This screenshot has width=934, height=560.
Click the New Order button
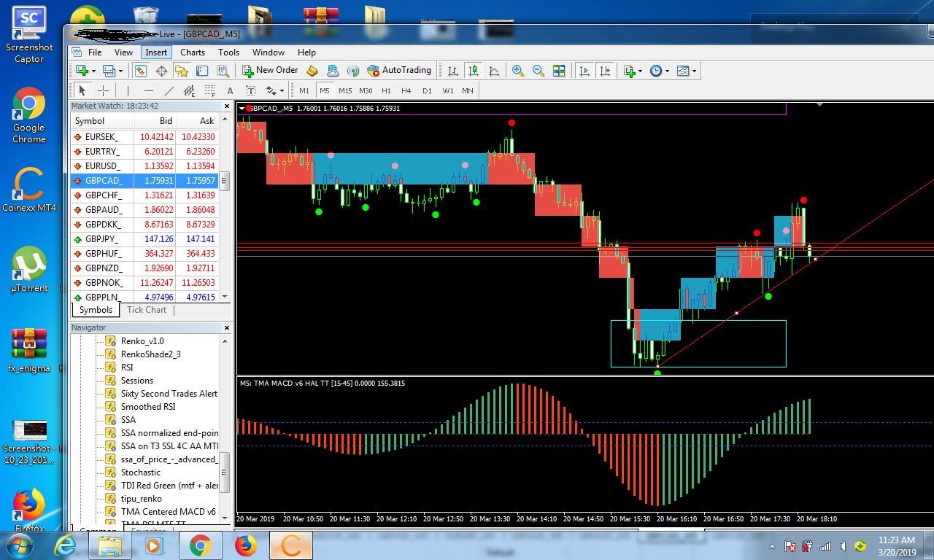(x=270, y=71)
